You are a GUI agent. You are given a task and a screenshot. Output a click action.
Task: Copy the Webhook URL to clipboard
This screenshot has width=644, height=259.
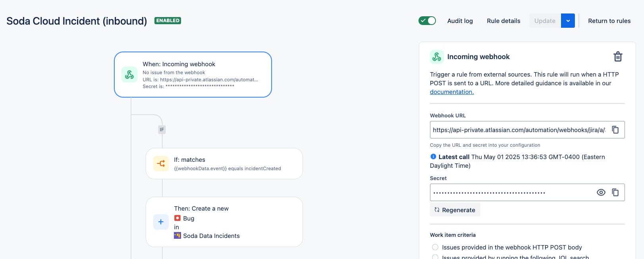[615, 130]
